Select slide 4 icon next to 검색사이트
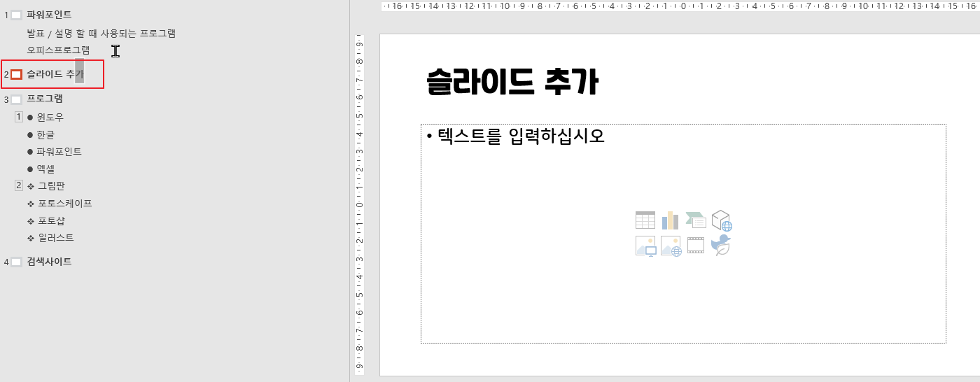 click(16, 262)
